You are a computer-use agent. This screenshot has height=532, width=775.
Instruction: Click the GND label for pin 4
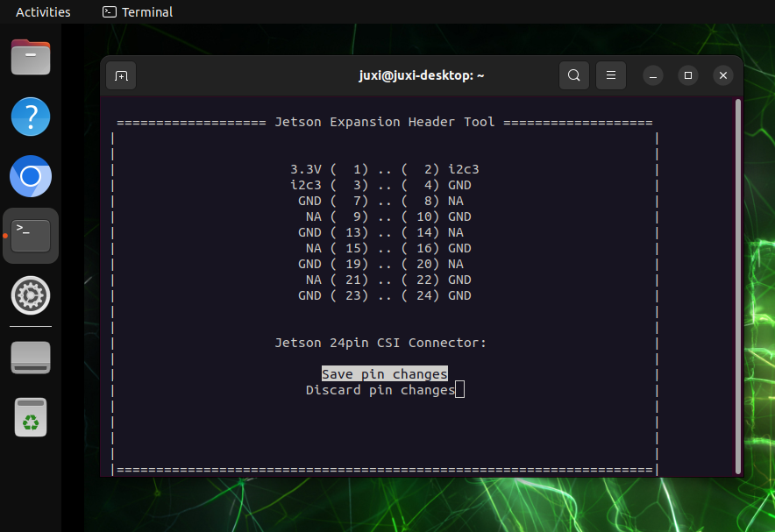459,185
